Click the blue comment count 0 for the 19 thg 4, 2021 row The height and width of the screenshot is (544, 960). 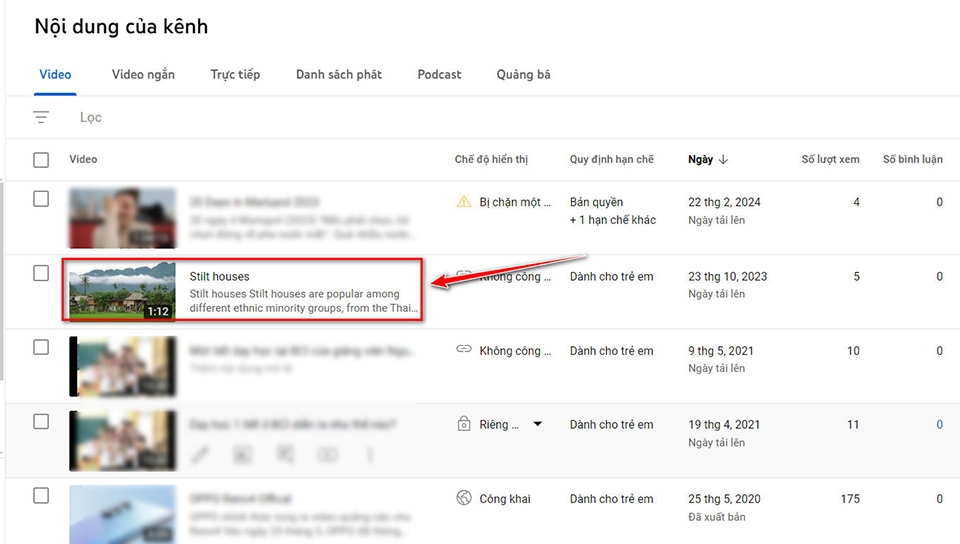tap(939, 424)
